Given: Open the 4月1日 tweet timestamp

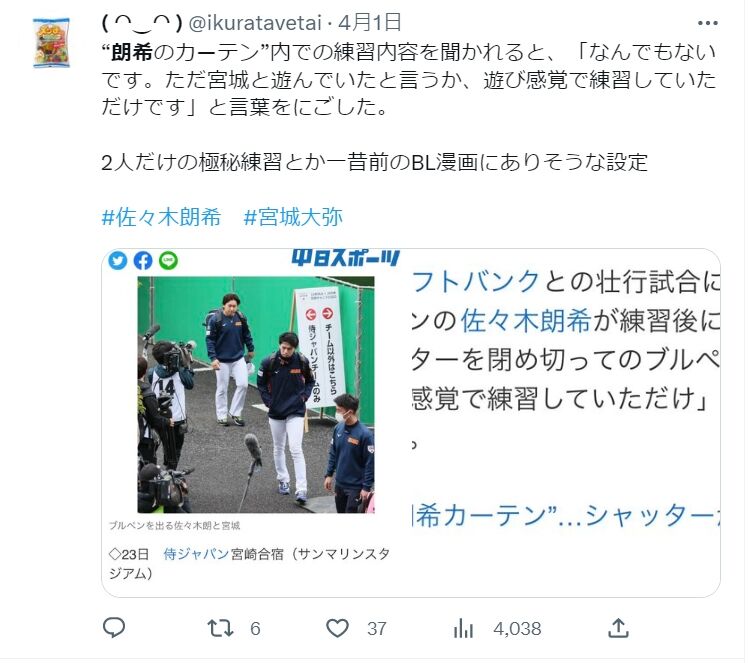Looking at the screenshot, I should [370, 22].
